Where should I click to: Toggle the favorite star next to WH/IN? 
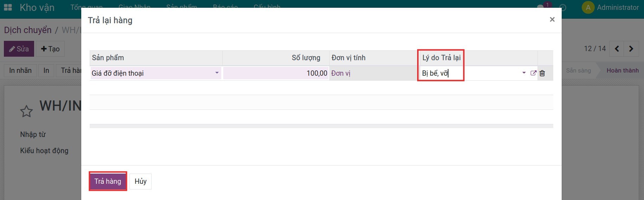pos(26,111)
